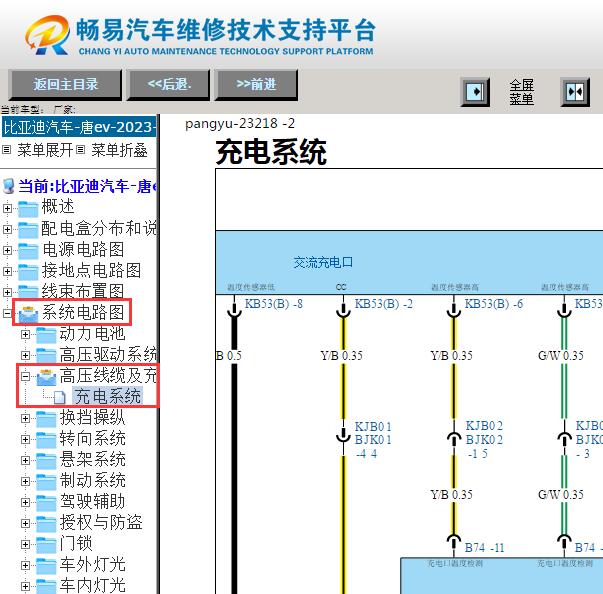Viewport: 603px width, 594px height.
Task: Expand the 制动系统 folder plus box
Action: coord(25,481)
